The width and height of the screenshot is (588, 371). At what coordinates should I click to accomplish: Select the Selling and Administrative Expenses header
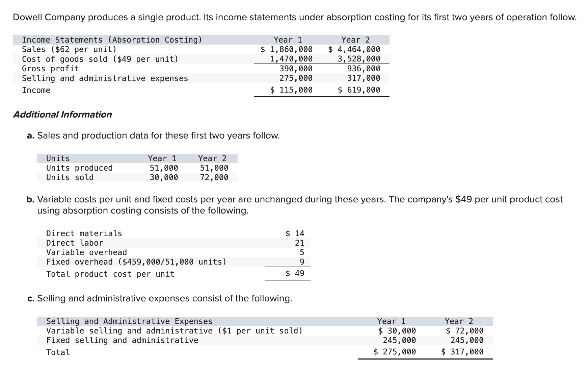(129, 321)
